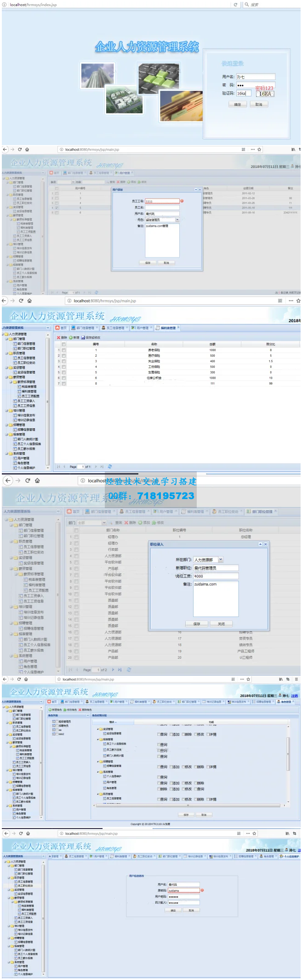Click 添加 plus icon in 部门职位管理 toolbar
Screen dimensions: 302x980
(140, 522)
